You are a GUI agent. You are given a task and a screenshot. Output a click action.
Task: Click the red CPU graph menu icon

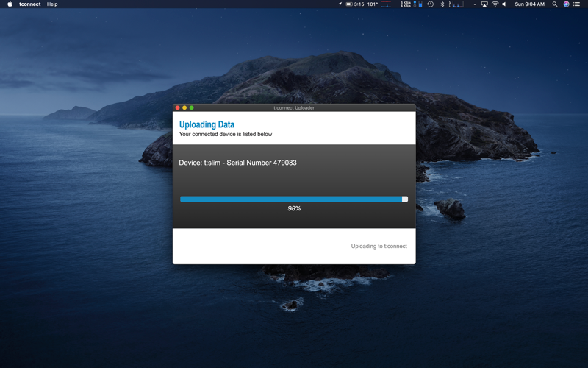point(386,4)
